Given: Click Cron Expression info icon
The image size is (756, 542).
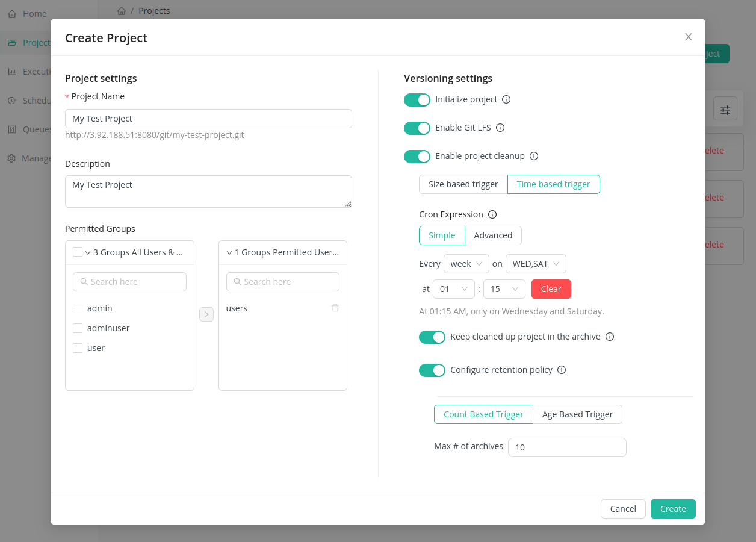Looking at the screenshot, I should tap(492, 214).
